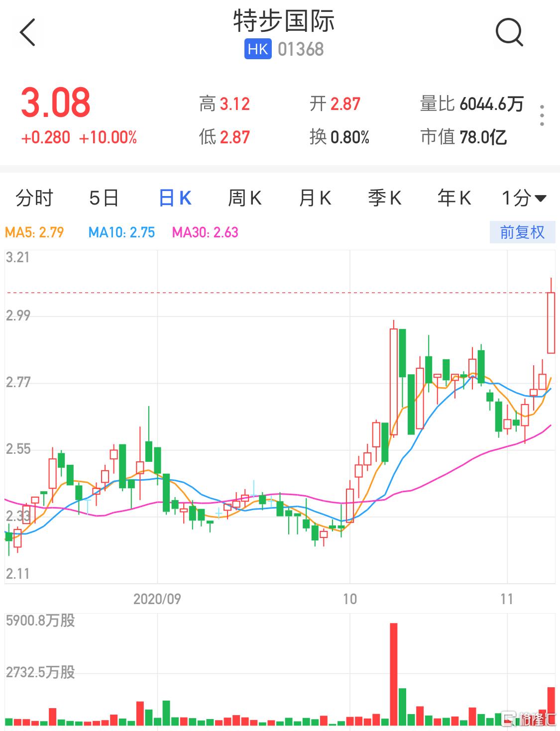Screen dimensions: 560x731
Task: View the 年K yearly chart
Action: (x=454, y=198)
